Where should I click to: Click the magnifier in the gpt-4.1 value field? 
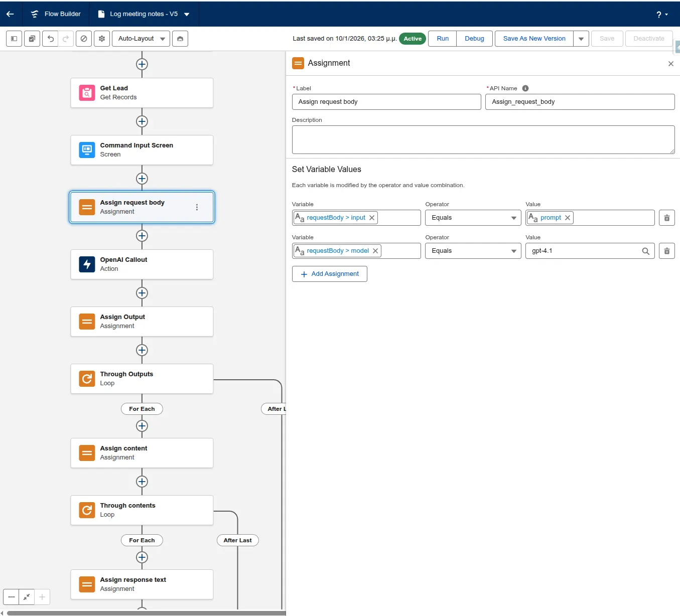click(645, 251)
